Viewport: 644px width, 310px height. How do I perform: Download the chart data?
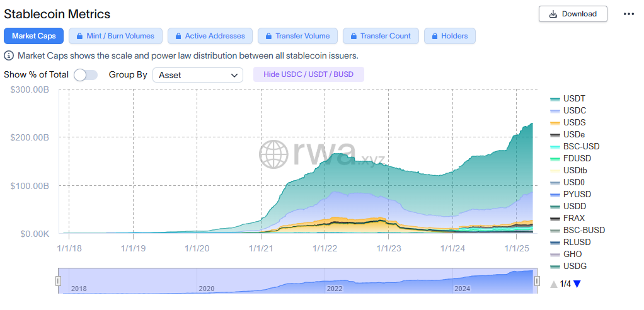tap(572, 14)
